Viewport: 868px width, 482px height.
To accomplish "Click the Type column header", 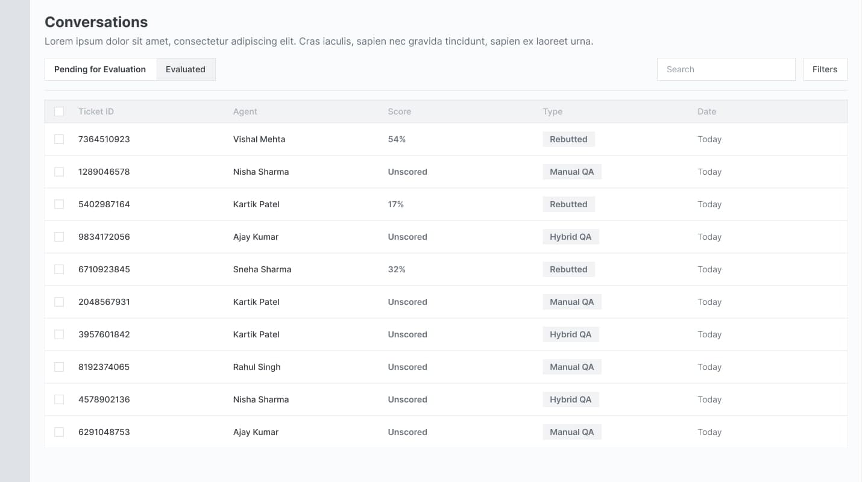I will pyautogui.click(x=553, y=111).
